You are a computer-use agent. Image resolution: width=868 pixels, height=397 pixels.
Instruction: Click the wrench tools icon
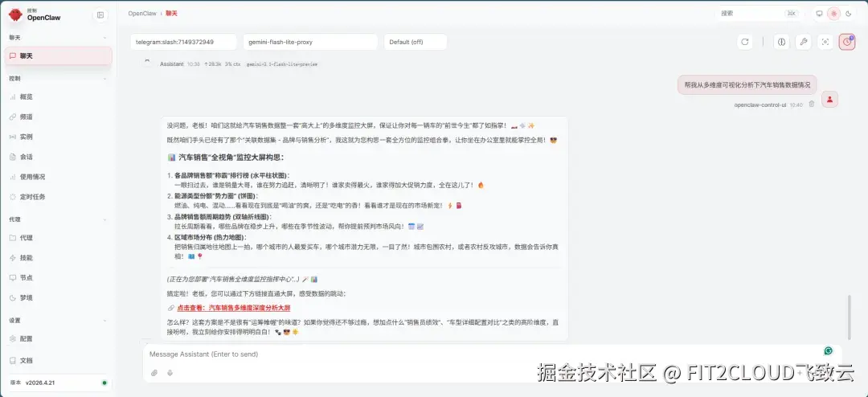[803, 42]
